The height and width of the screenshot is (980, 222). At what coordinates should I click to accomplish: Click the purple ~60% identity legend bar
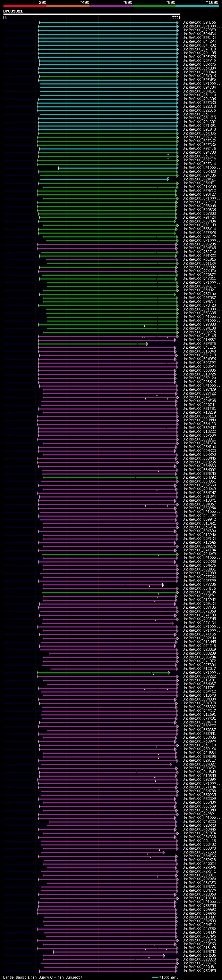coord(111,6)
